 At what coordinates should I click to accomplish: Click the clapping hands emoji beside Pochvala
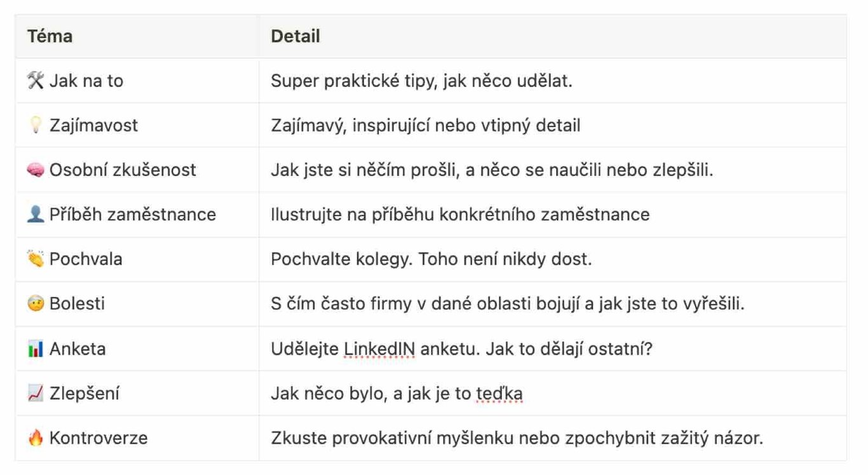(35, 259)
